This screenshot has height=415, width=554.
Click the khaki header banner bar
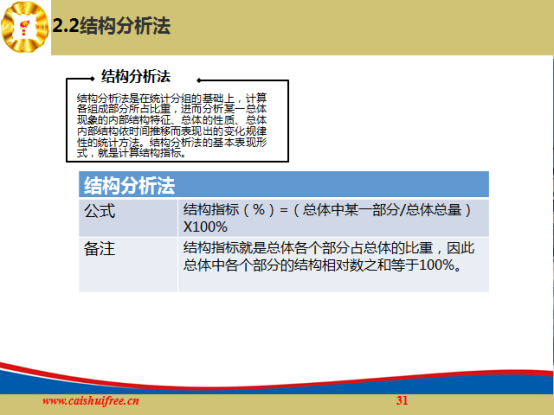coord(302,27)
